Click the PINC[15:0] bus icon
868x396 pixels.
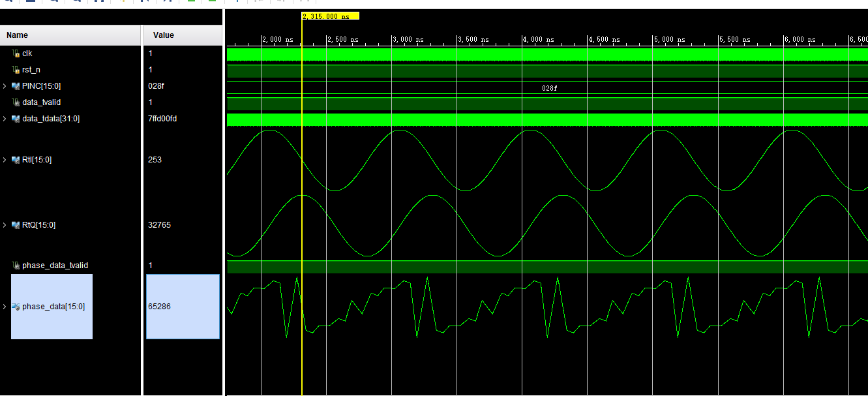(16, 86)
